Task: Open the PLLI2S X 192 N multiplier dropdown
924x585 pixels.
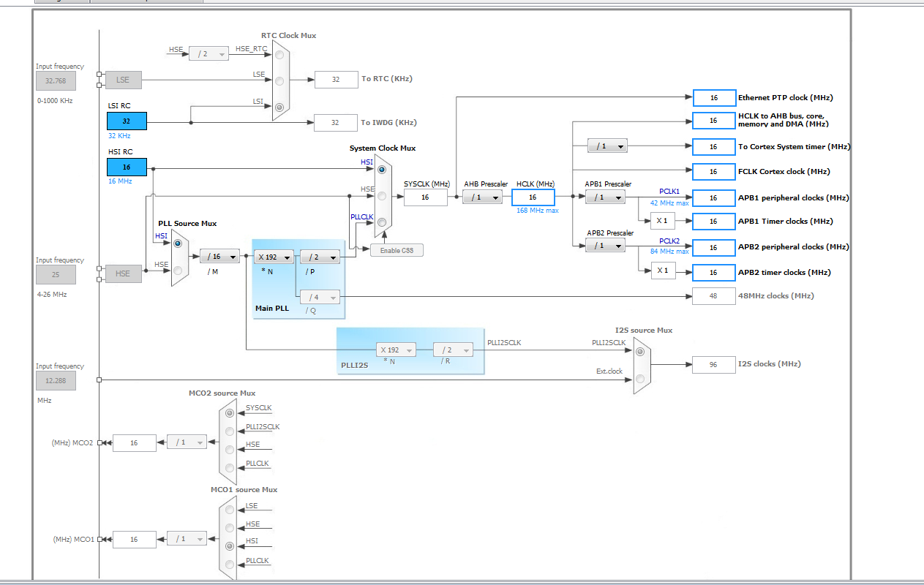Action: click(397, 350)
